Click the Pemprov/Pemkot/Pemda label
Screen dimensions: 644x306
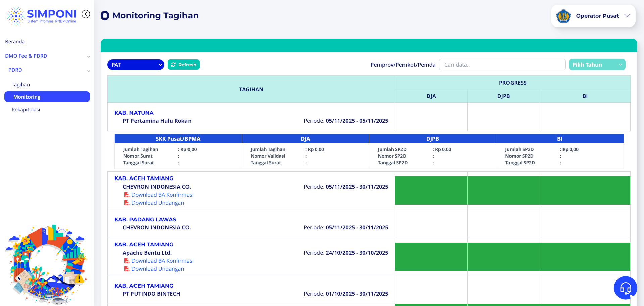(x=403, y=65)
